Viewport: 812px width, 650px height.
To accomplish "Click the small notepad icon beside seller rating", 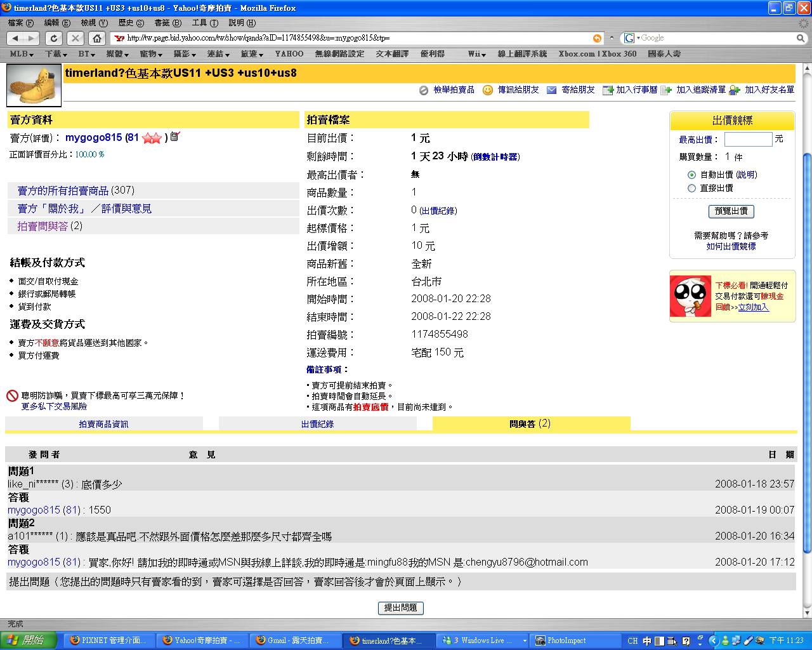I will pyautogui.click(x=175, y=136).
